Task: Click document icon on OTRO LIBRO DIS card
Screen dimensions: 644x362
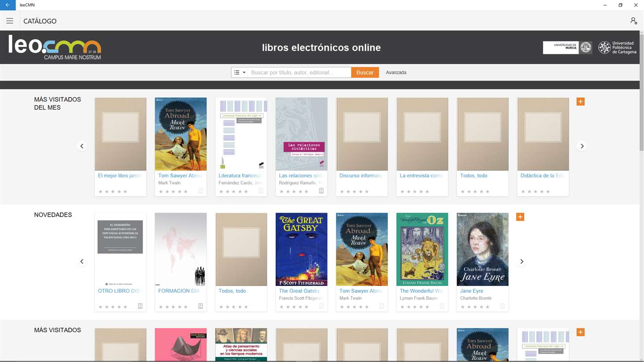Action: (x=140, y=306)
